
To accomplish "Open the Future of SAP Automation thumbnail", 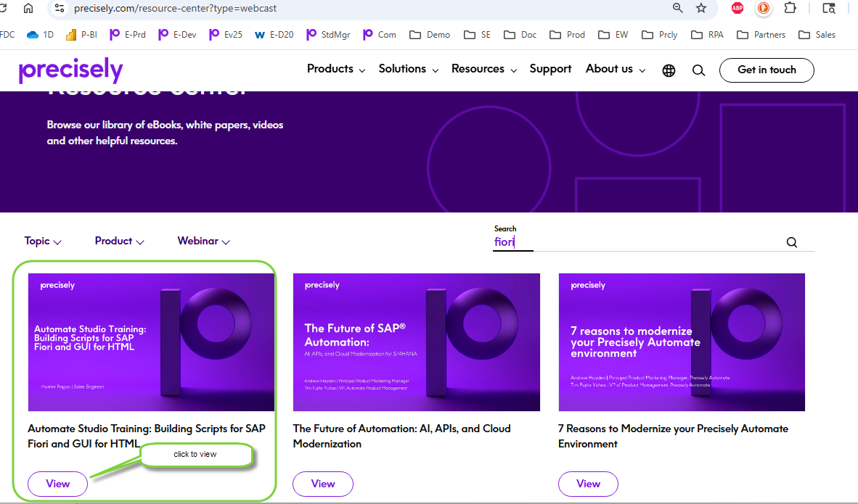I will tap(417, 342).
